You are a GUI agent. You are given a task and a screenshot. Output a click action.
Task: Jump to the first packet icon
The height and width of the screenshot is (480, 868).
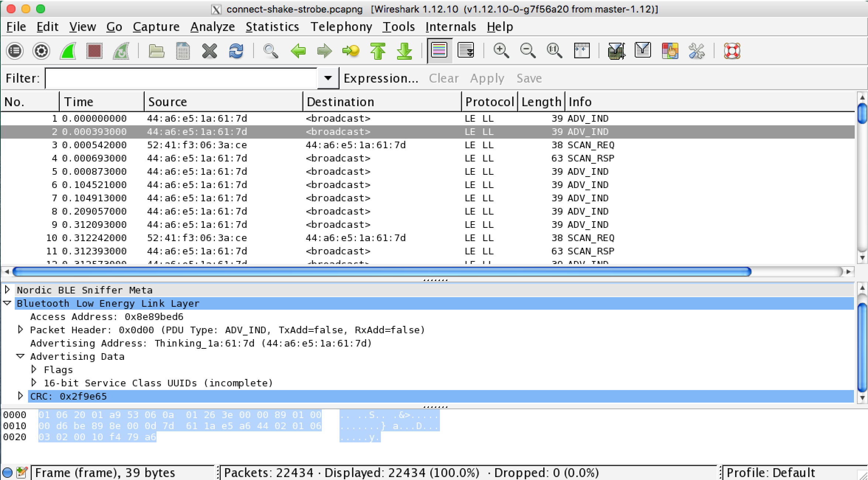click(x=378, y=51)
